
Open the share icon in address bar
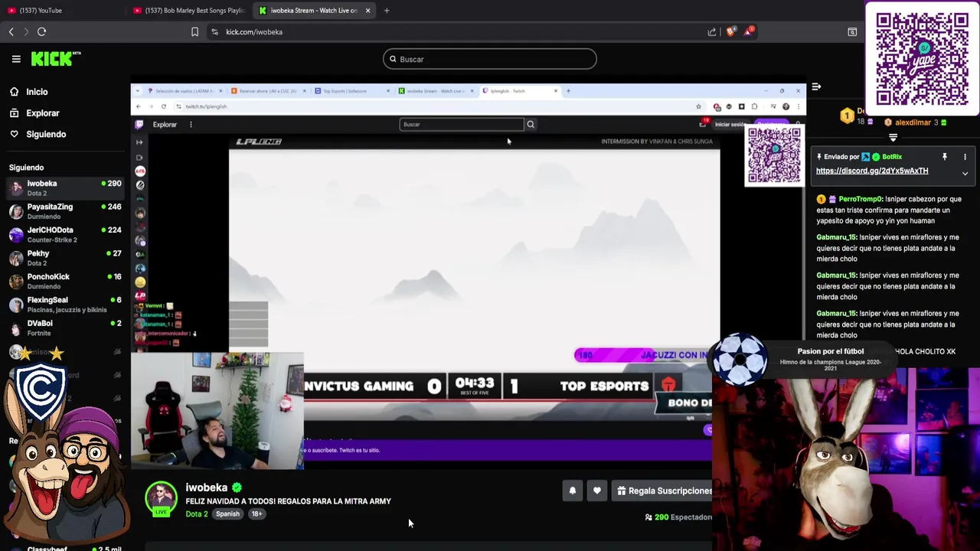(x=712, y=31)
